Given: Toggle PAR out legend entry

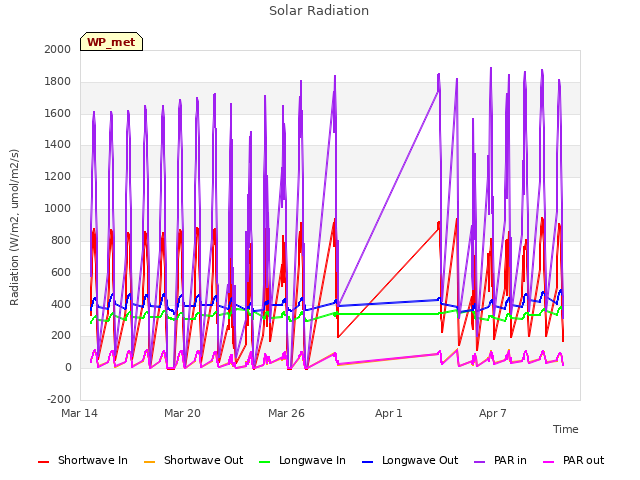Looking at the screenshot, I should click(573, 460).
